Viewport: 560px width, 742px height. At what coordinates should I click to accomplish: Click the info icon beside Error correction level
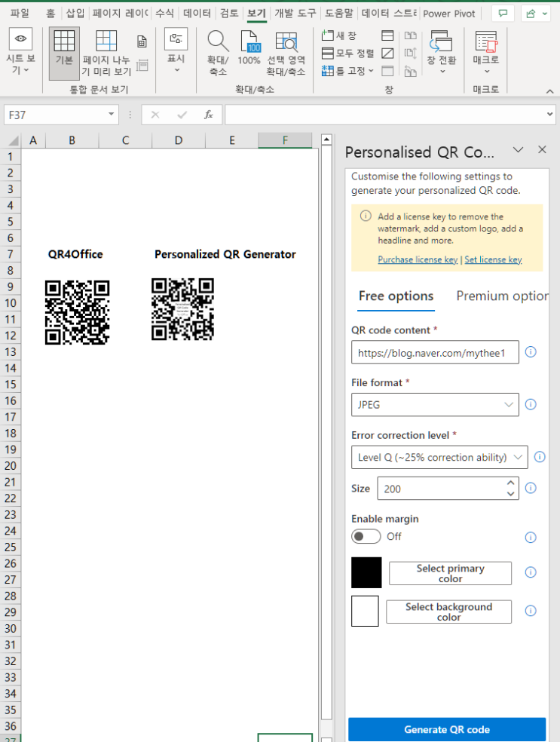(x=540, y=457)
